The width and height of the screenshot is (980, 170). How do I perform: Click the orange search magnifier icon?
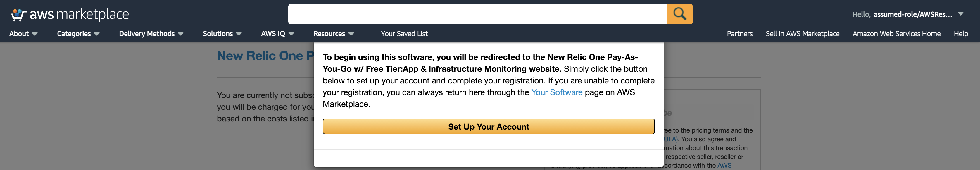click(x=679, y=14)
